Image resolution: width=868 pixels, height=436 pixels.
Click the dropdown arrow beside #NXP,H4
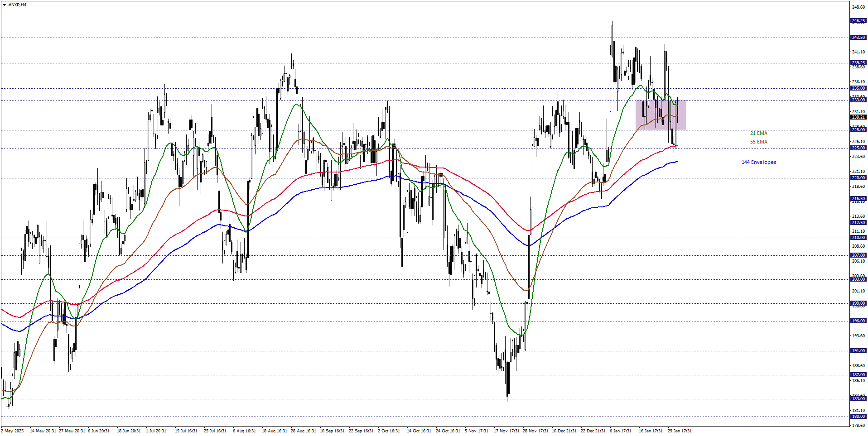[x=5, y=5]
